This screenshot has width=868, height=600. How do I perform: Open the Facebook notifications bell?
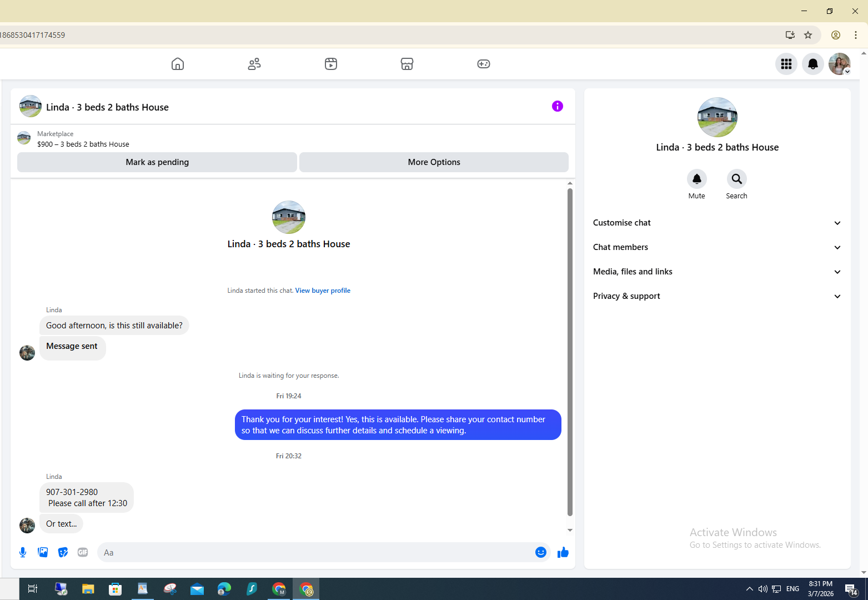(813, 64)
